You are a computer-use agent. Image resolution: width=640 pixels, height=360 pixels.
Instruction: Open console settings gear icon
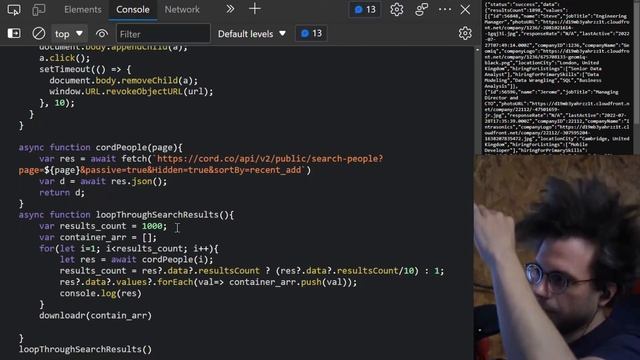[x=465, y=33]
